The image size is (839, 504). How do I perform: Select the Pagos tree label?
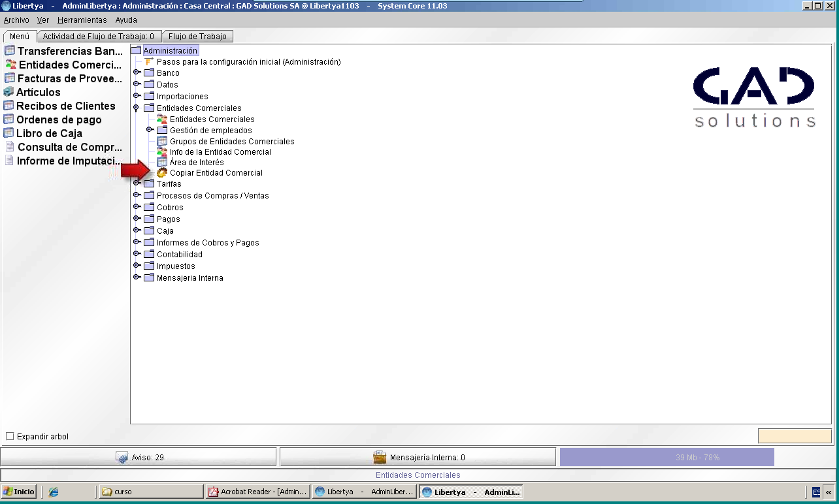pos(169,219)
